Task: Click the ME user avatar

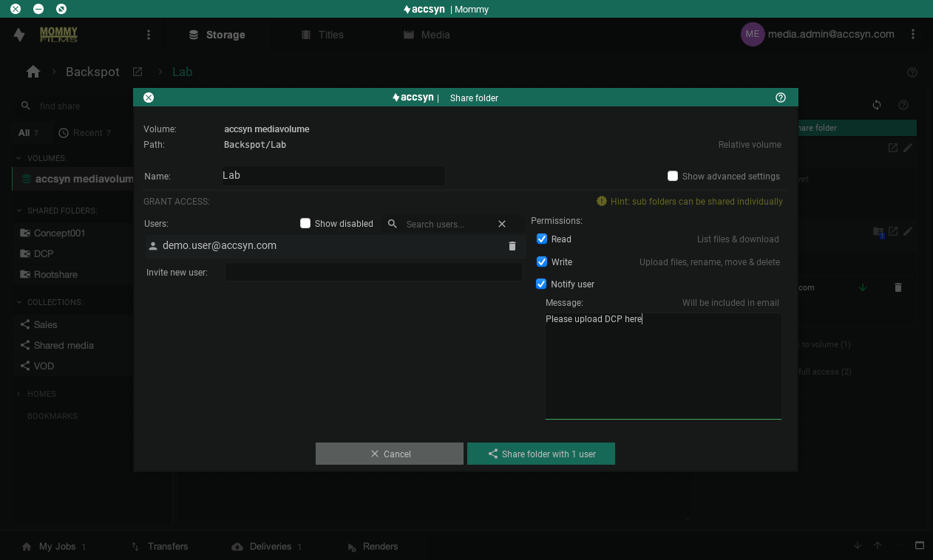Action: click(752, 34)
